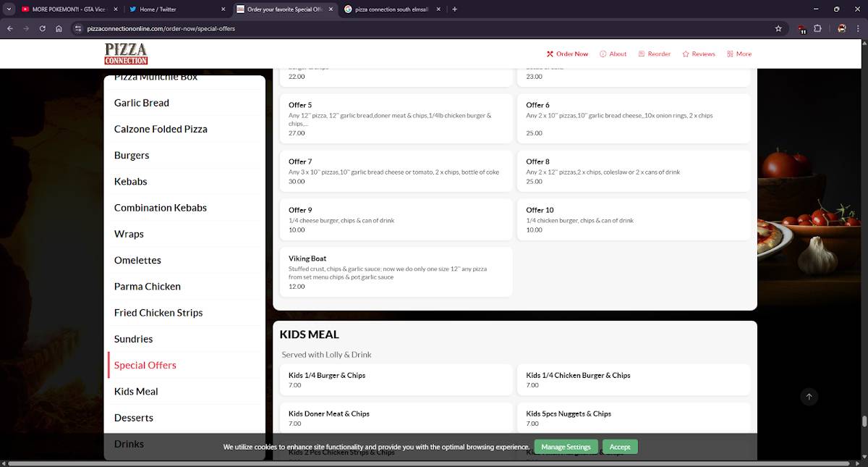This screenshot has width=868, height=467.
Task: Open the Reorder link
Action: click(x=655, y=54)
